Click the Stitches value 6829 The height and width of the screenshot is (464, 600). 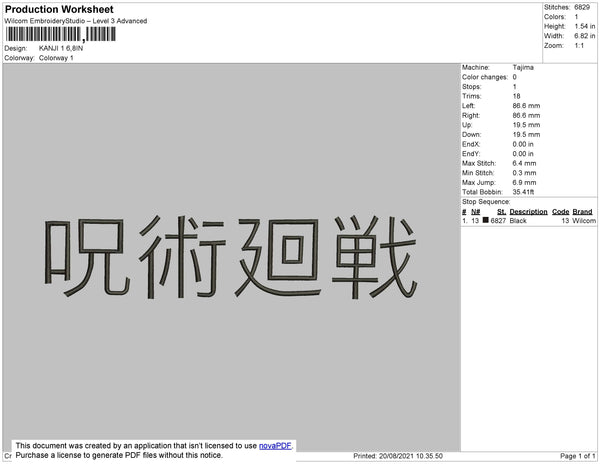tap(582, 7)
